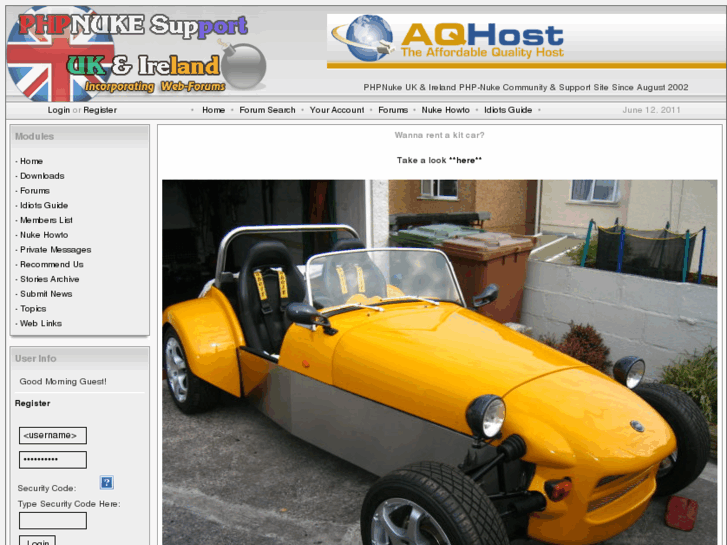The height and width of the screenshot is (545, 727).
Task: Click the June 12, 2011 date text
Action: 651,110
